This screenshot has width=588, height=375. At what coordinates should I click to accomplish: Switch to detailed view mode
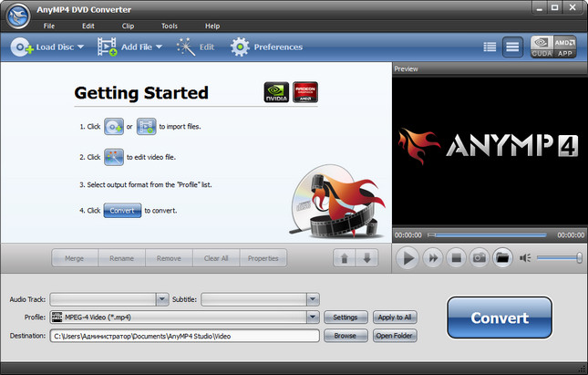click(512, 46)
